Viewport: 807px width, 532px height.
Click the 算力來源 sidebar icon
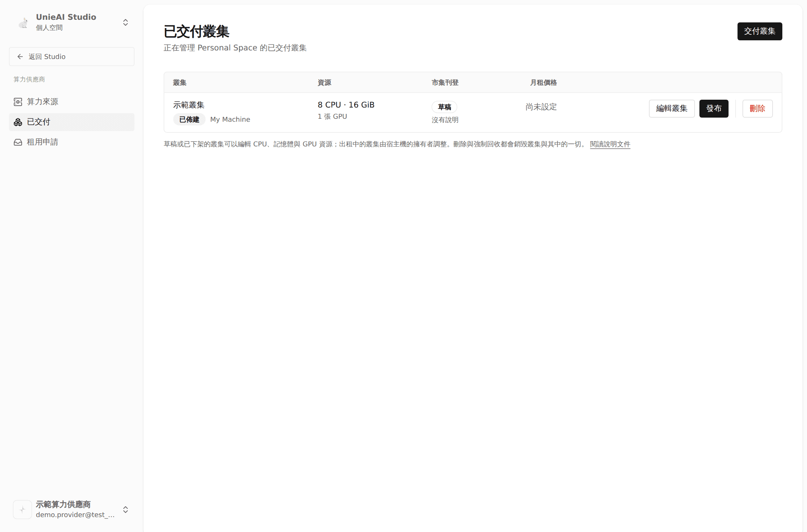(18, 102)
